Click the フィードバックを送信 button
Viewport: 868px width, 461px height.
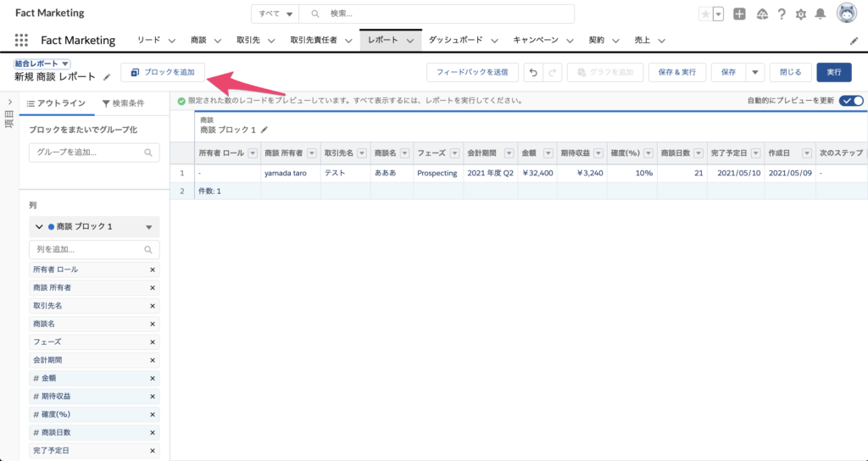click(x=472, y=73)
